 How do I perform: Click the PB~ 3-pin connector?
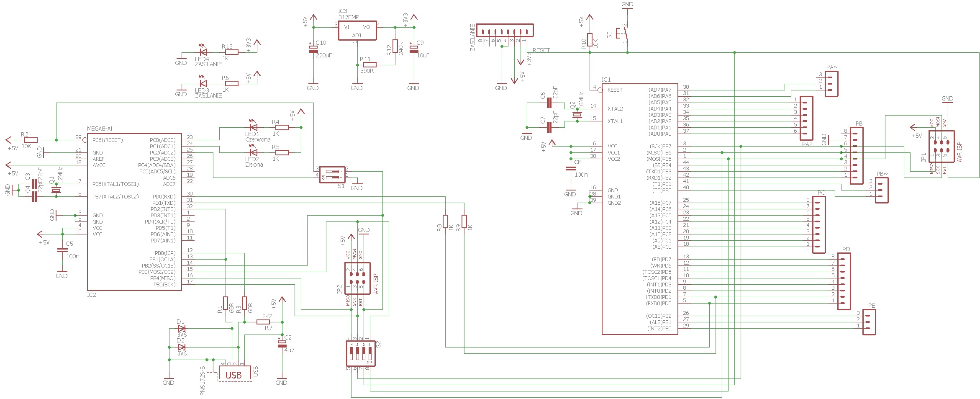pos(881,190)
